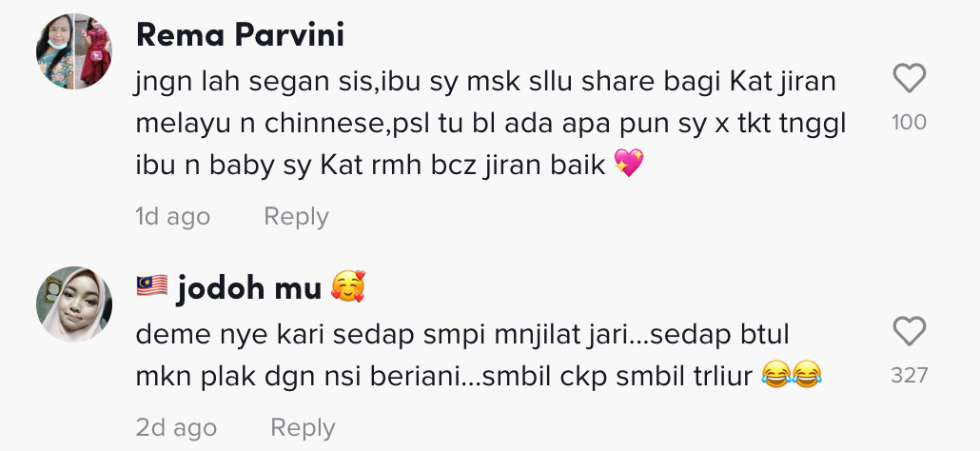Click the comment line starting 'deme nye kari'
This screenshot has height=451, width=980.
coord(462,336)
